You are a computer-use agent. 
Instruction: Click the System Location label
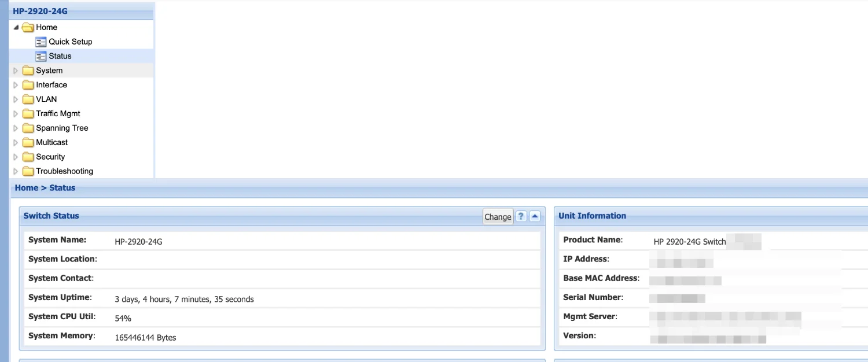(x=62, y=259)
